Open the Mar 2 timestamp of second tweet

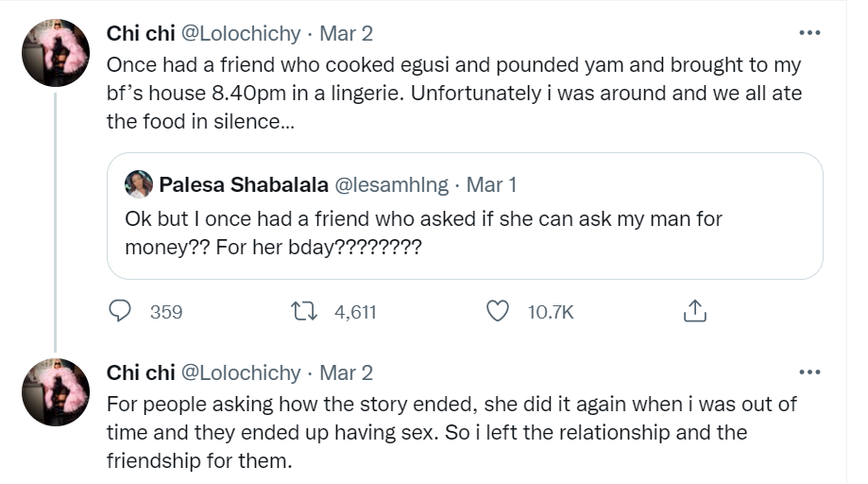346,372
